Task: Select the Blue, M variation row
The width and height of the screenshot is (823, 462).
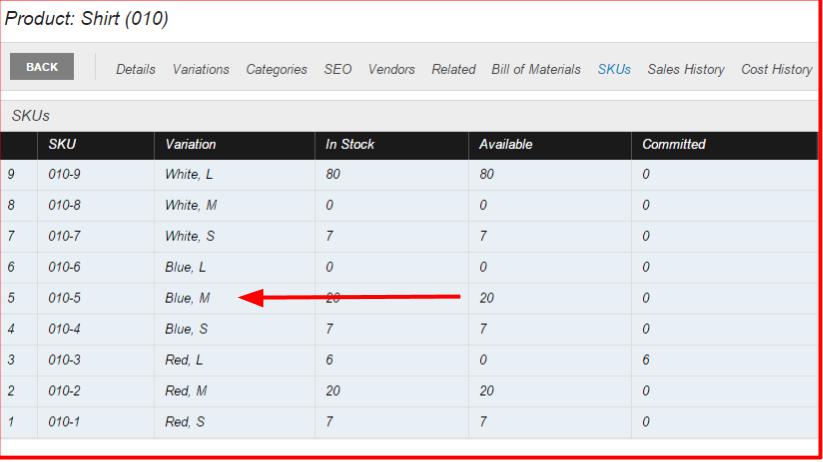Action: (409, 298)
